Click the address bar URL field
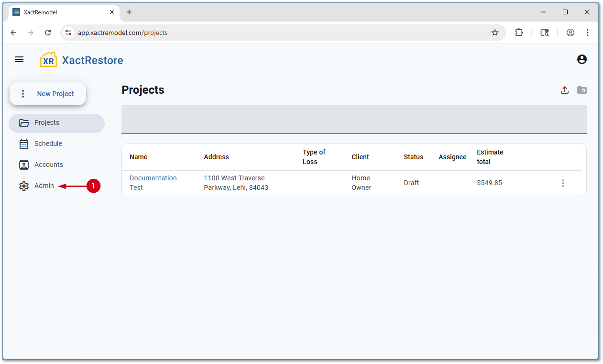The image size is (603, 364). point(277,33)
